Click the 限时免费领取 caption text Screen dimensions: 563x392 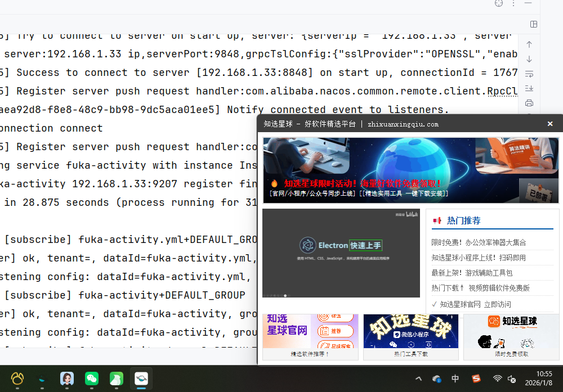[512, 354]
